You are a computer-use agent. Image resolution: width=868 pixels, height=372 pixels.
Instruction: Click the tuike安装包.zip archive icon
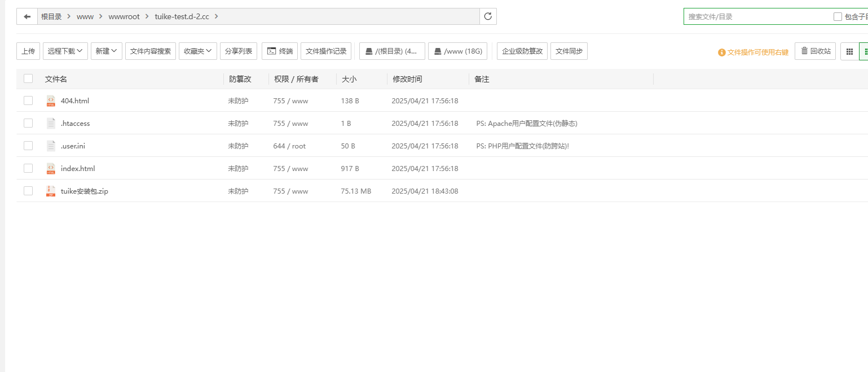tap(51, 191)
